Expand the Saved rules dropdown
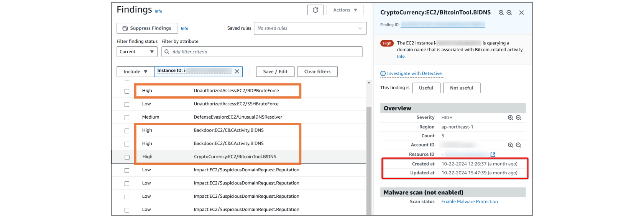The height and width of the screenshot is (218, 644). click(x=360, y=28)
